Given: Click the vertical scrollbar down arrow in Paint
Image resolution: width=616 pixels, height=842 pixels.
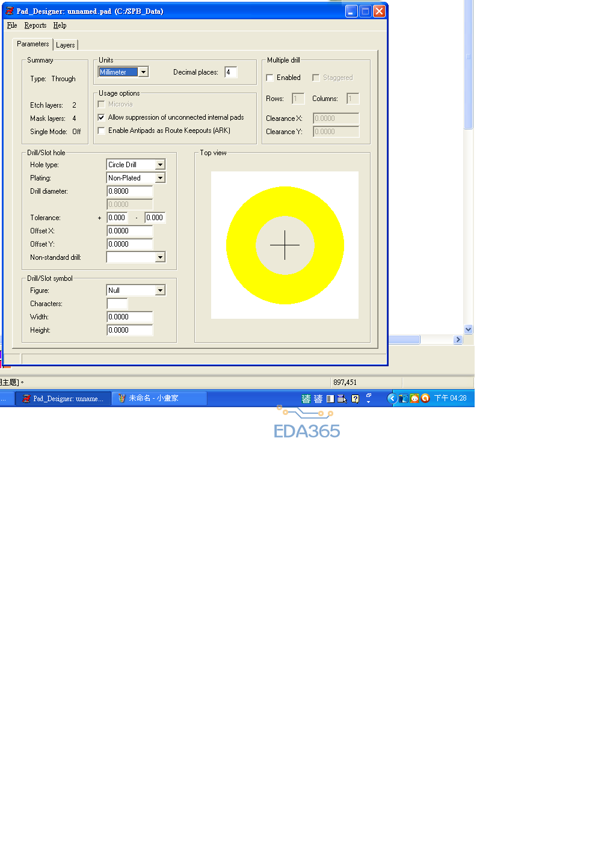Looking at the screenshot, I should click(x=469, y=330).
